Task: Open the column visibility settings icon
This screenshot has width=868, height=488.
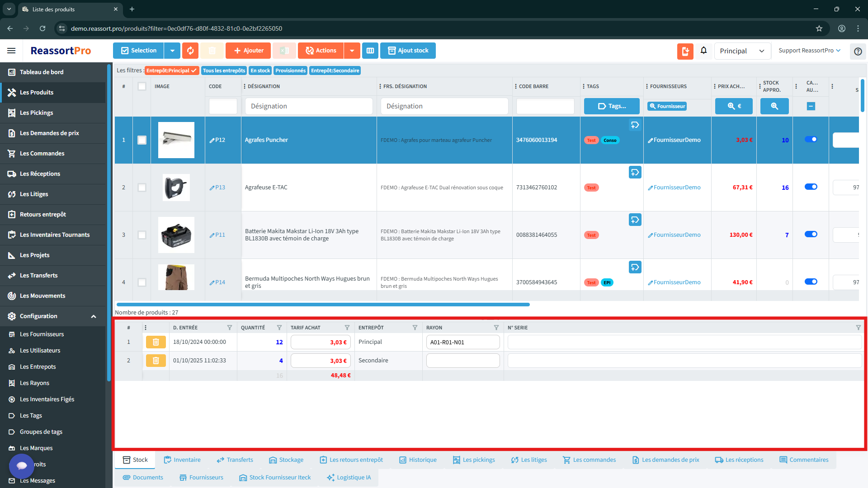Action: click(370, 50)
